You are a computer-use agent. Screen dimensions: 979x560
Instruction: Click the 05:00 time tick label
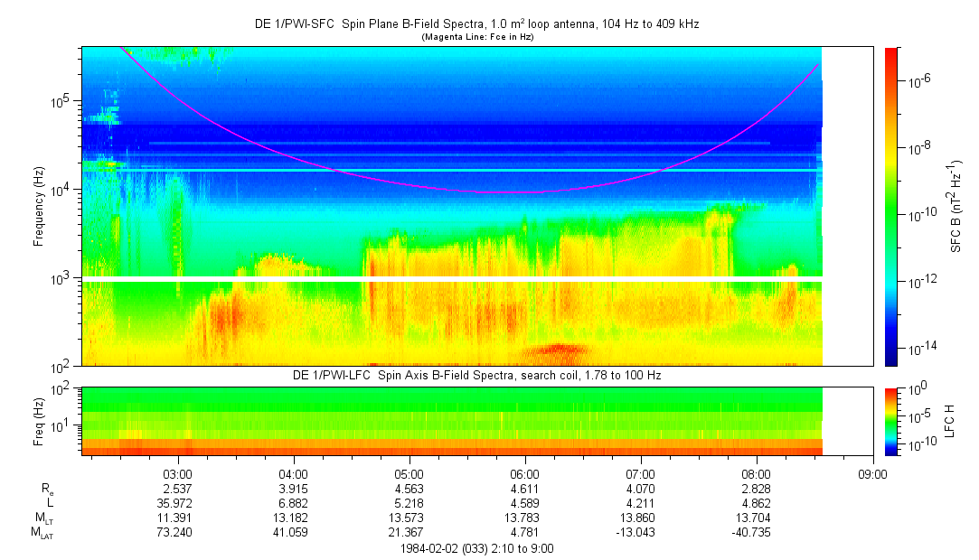409,474
